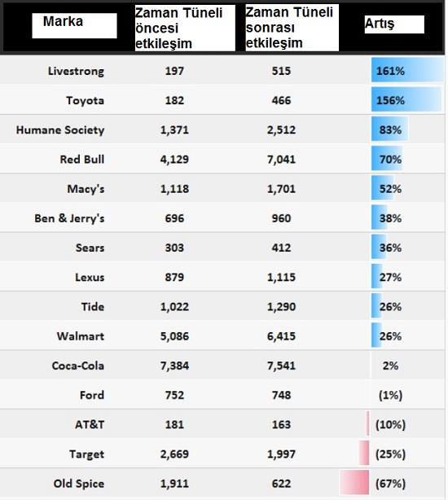448x500 pixels.
Task: Select the Humane Society brand cell
Action: coord(60,130)
